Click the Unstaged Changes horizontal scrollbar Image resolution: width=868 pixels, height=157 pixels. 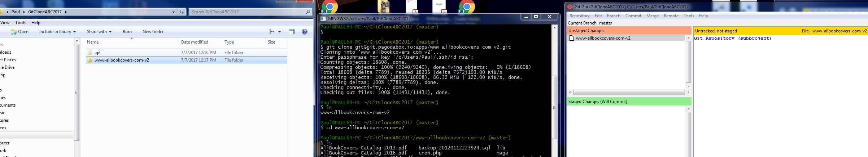pos(629,93)
